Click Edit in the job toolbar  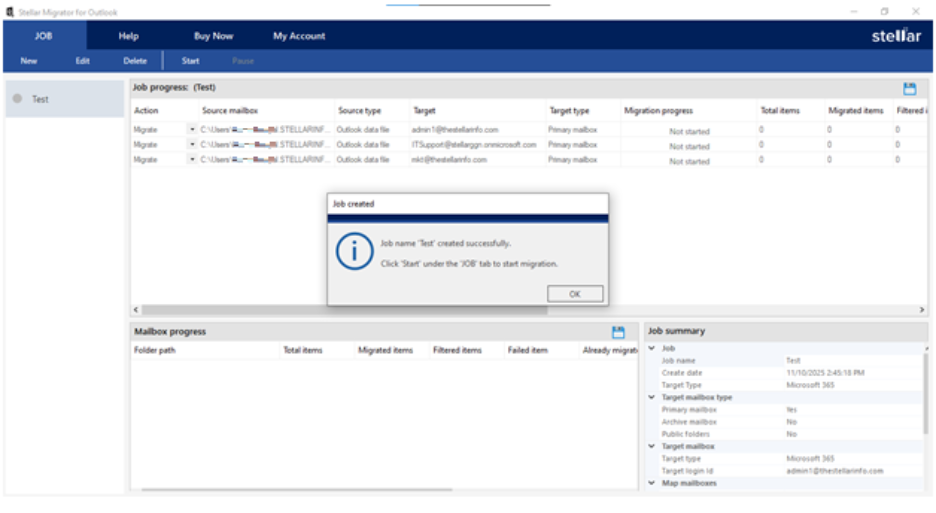82,61
